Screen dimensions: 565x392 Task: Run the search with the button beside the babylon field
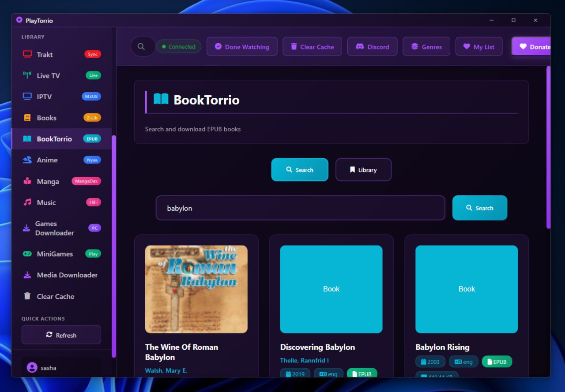[x=480, y=208]
